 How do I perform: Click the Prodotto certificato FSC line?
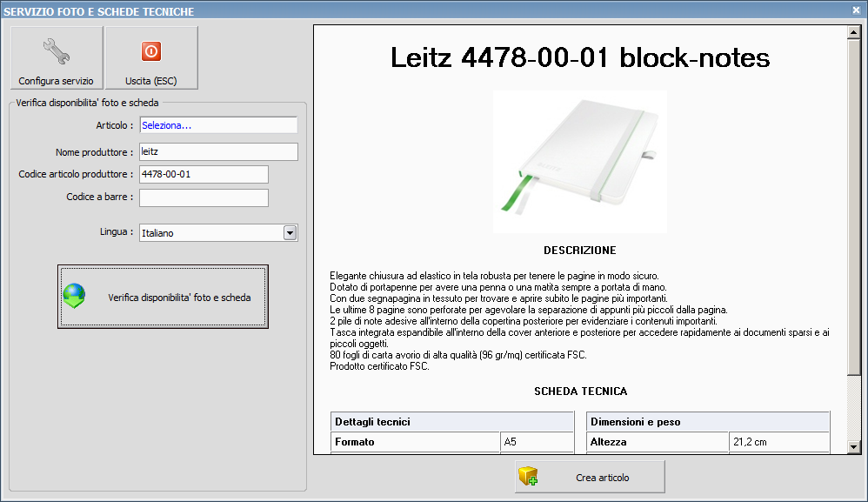(x=380, y=366)
